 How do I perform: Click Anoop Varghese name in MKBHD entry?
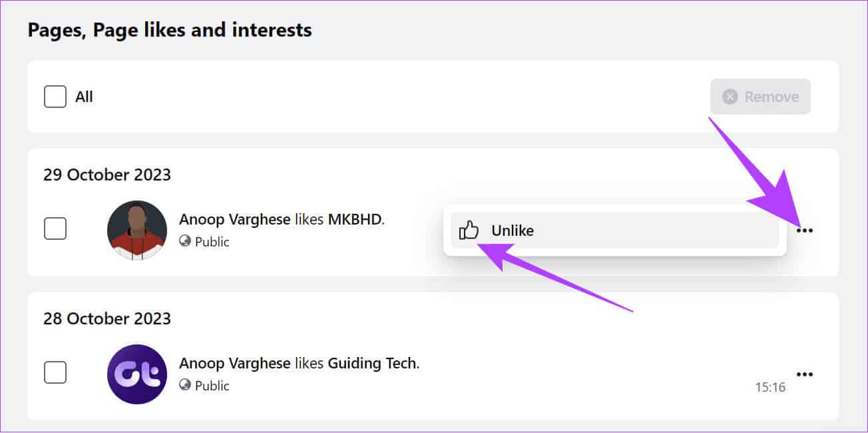point(234,220)
